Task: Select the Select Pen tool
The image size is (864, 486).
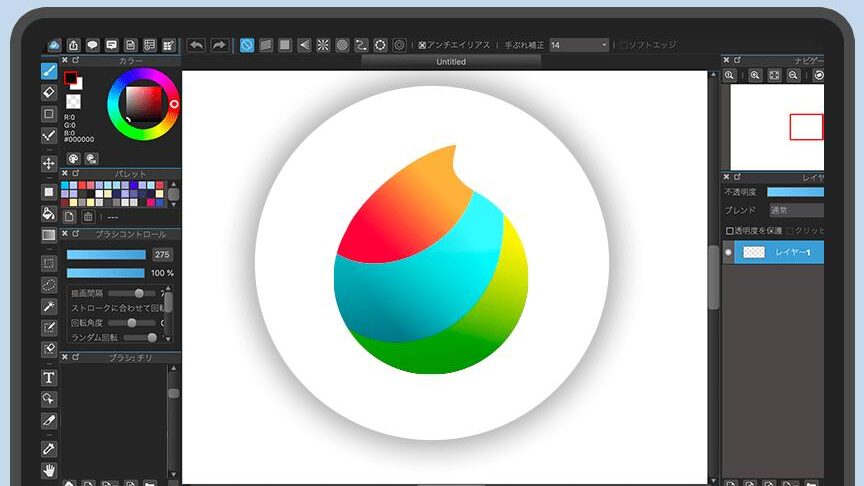Action: tap(48, 328)
